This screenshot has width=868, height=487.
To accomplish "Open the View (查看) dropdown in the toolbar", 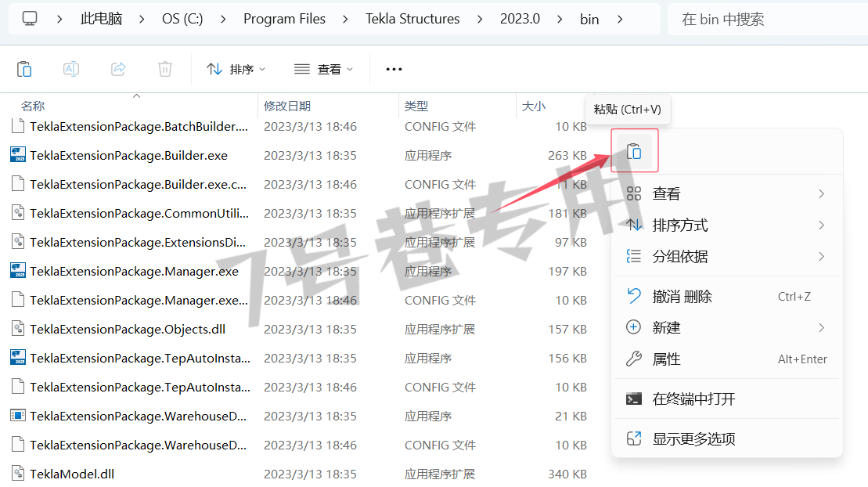I will [x=324, y=69].
